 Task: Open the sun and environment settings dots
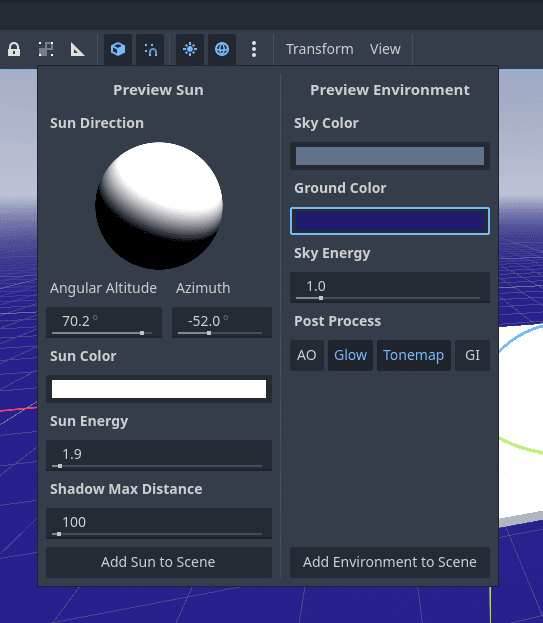254,50
